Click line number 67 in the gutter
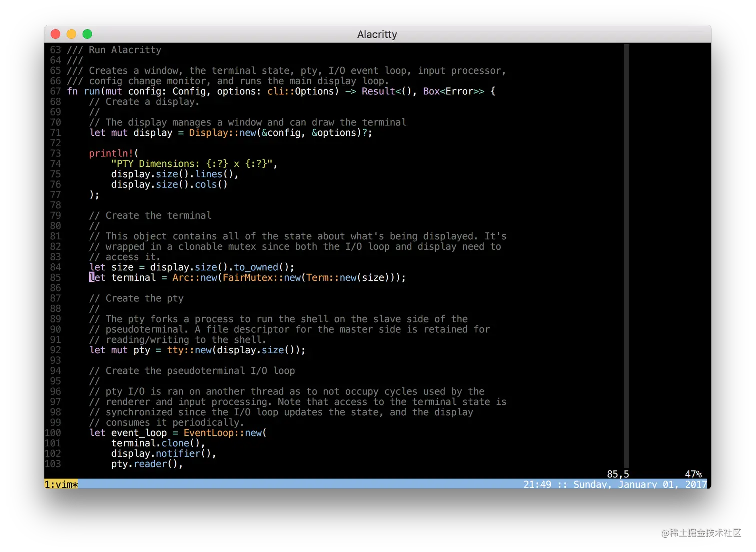 tap(55, 91)
